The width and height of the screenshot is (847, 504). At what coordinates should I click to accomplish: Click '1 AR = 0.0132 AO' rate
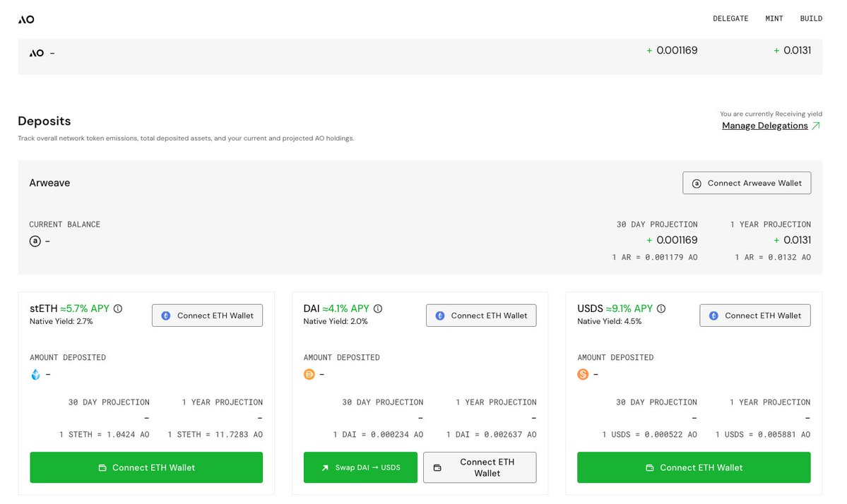(773, 258)
